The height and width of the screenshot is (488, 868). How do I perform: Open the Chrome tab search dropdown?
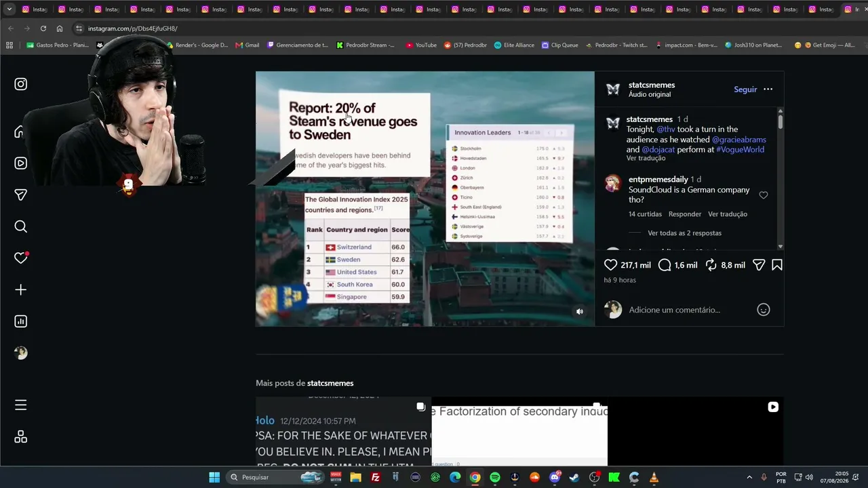(x=9, y=9)
